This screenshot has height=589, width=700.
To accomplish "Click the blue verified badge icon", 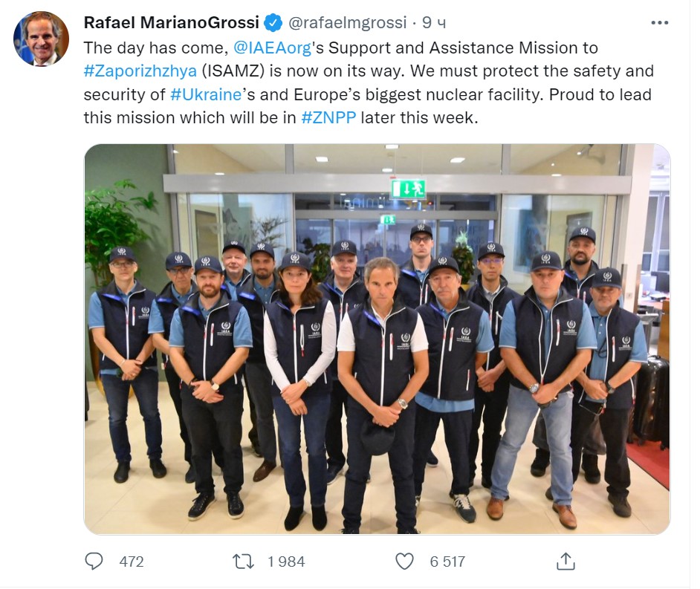I will (x=273, y=23).
